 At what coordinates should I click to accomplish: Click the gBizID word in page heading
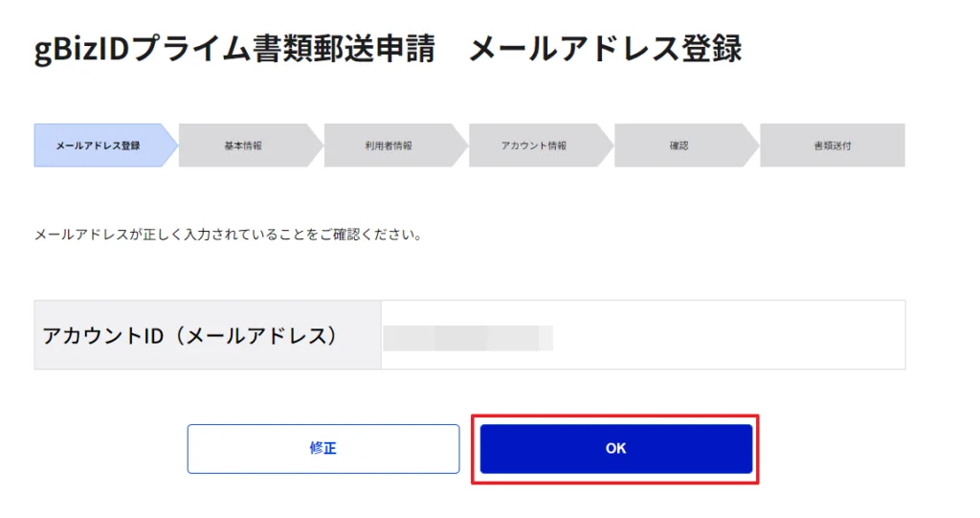(80, 50)
